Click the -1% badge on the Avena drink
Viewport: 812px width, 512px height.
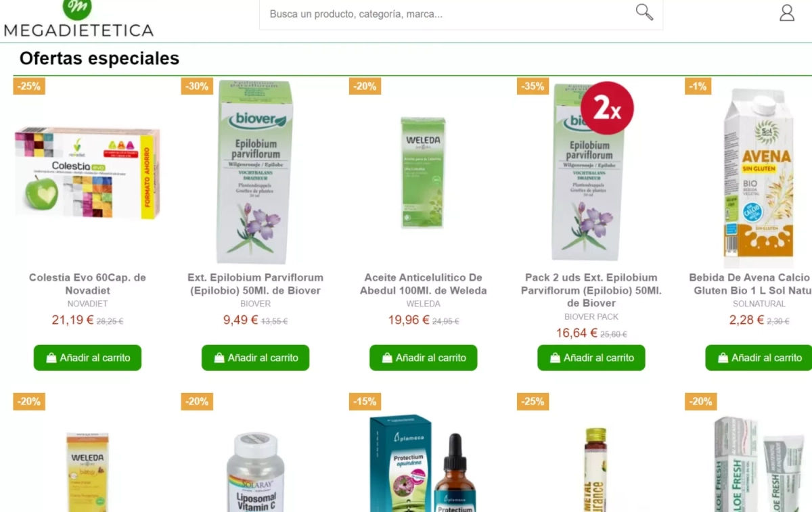(698, 86)
